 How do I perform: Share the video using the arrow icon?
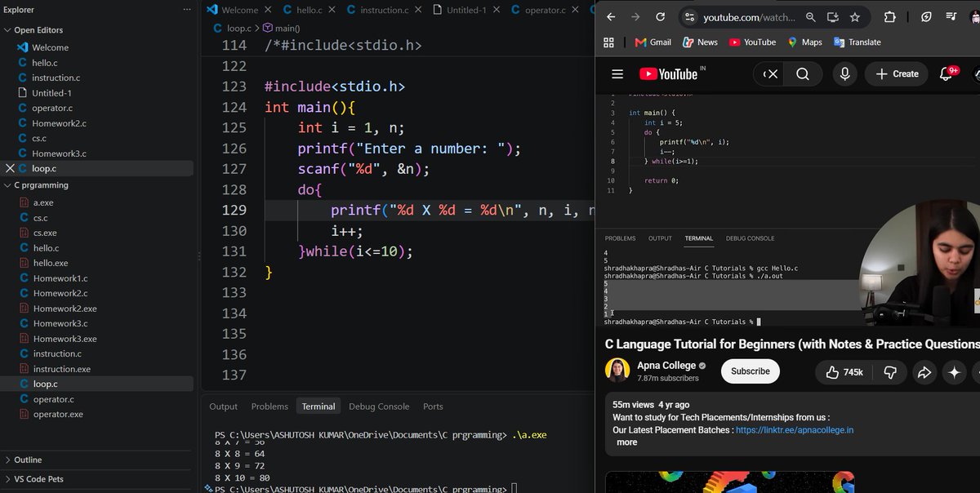pos(924,372)
